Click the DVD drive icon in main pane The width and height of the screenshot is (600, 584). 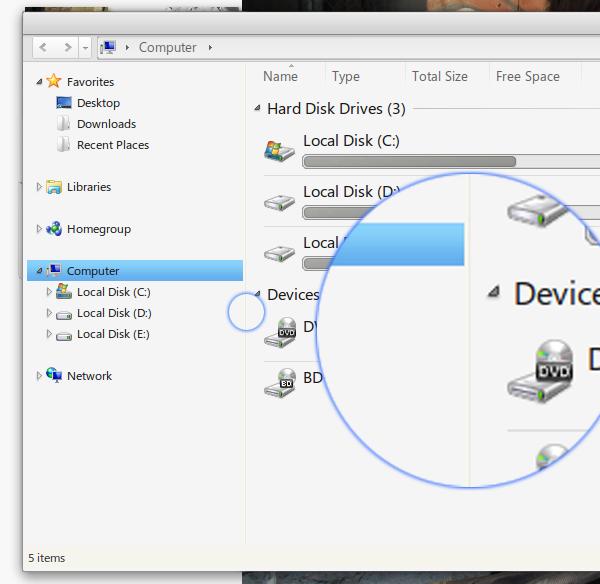point(280,333)
